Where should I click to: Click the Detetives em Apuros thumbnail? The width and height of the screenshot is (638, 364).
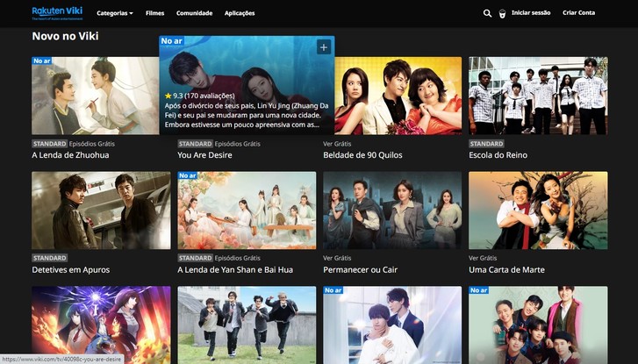(101, 211)
